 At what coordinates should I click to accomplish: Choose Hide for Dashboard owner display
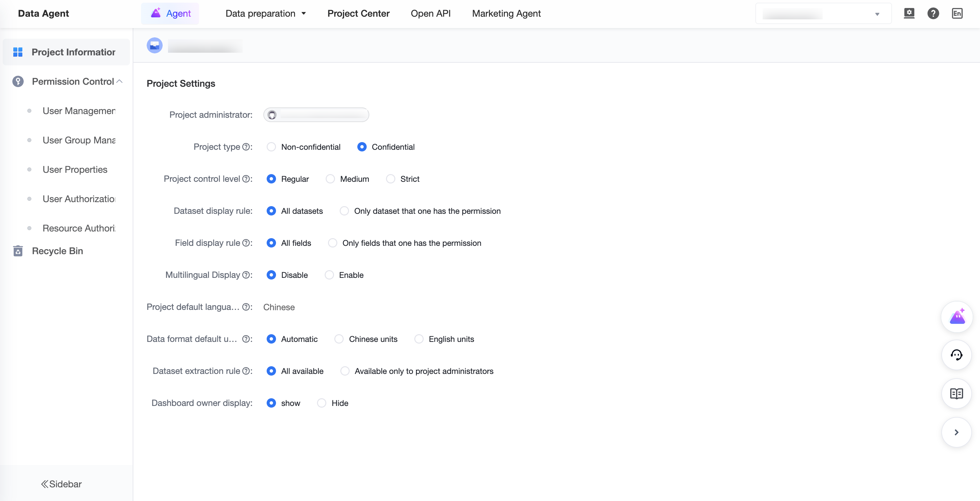333,403
